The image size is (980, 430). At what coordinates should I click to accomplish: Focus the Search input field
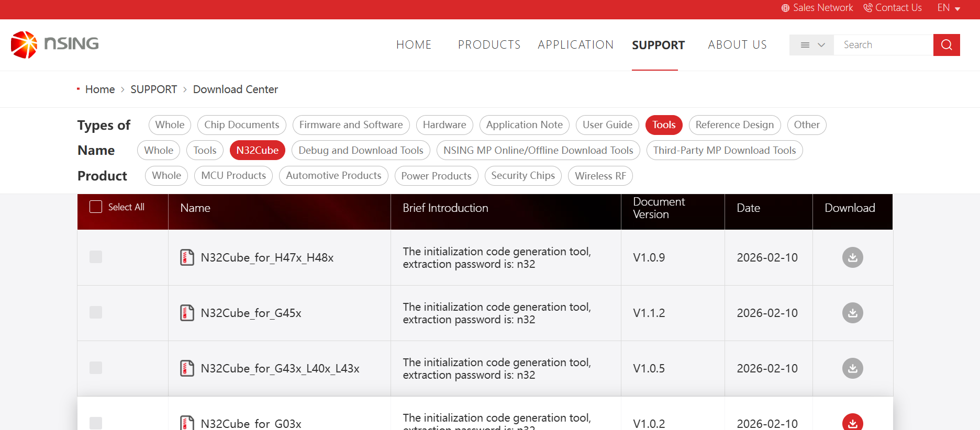point(883,45)
